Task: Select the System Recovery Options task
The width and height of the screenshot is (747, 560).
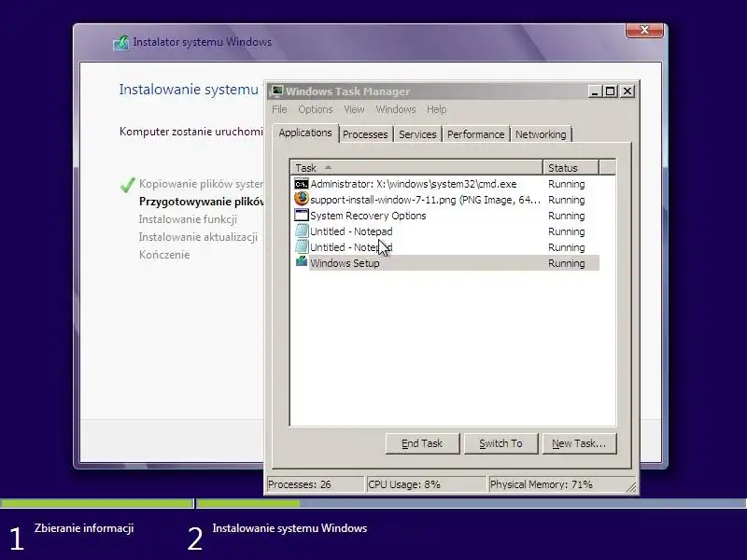Action: 446,216
